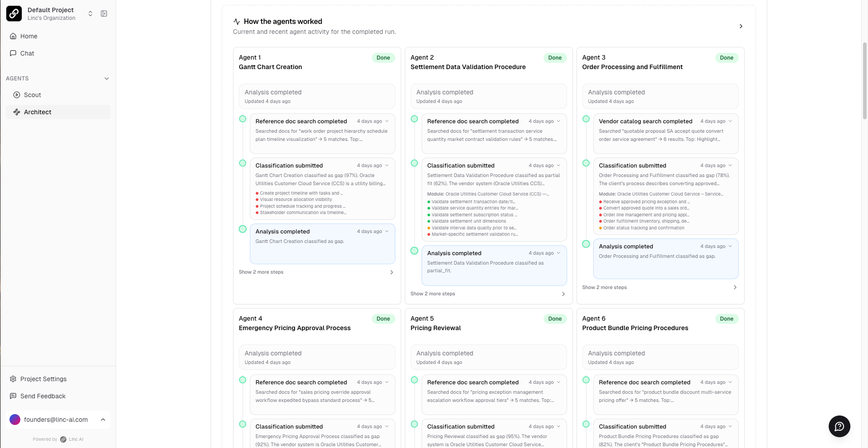Select Agent 3 Analysis completed step card
868x448 pixels.
coord(665,258)
